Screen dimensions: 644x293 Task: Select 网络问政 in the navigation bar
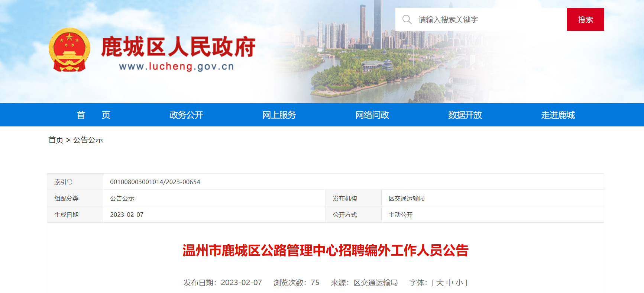372,115
